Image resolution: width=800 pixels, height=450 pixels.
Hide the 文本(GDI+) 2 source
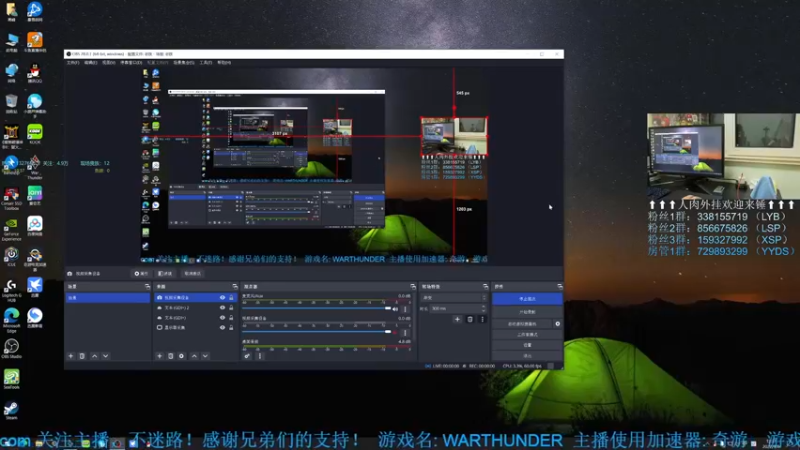tap(222, 308)
